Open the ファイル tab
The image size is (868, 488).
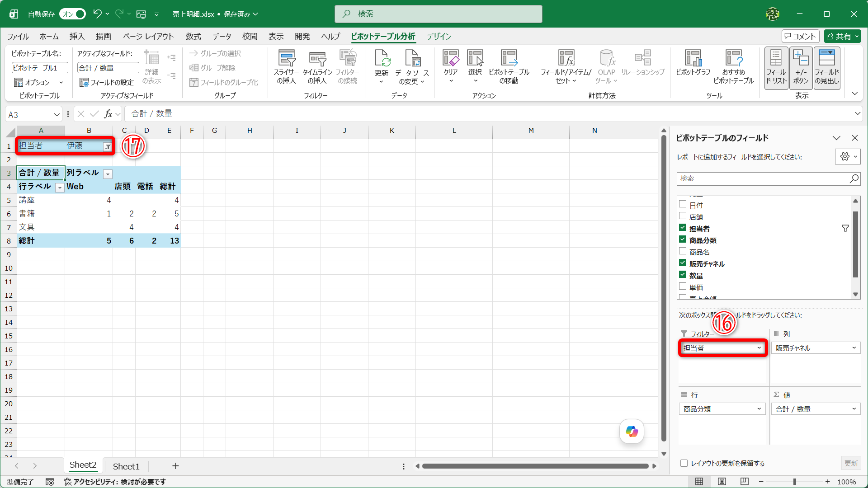[18, 37]
